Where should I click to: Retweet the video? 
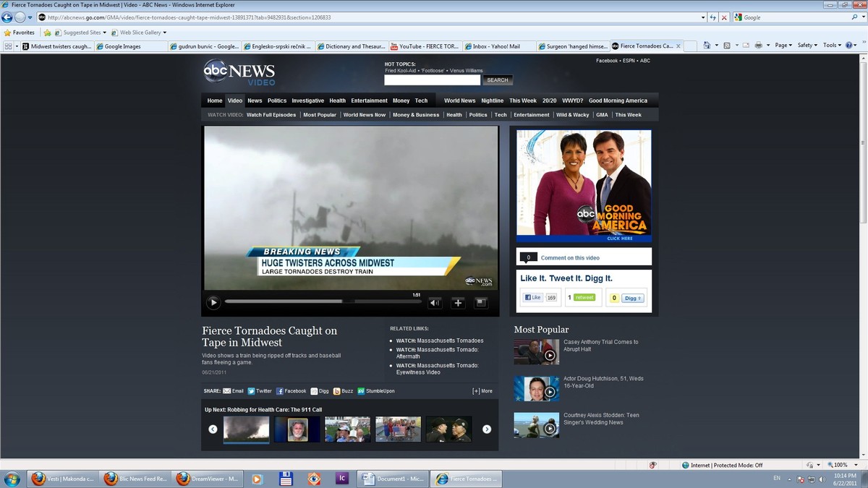pyautogui.click(x=583, y=296)
